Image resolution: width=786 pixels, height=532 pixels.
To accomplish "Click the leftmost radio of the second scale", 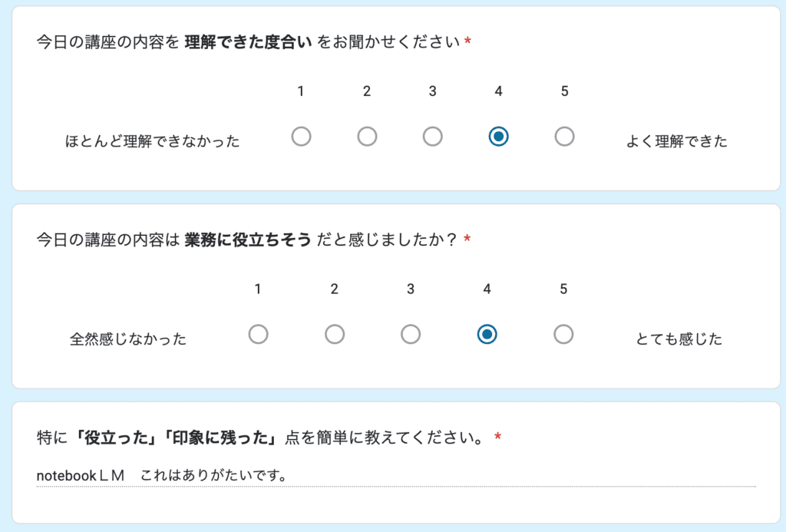I will coord(258,334).
